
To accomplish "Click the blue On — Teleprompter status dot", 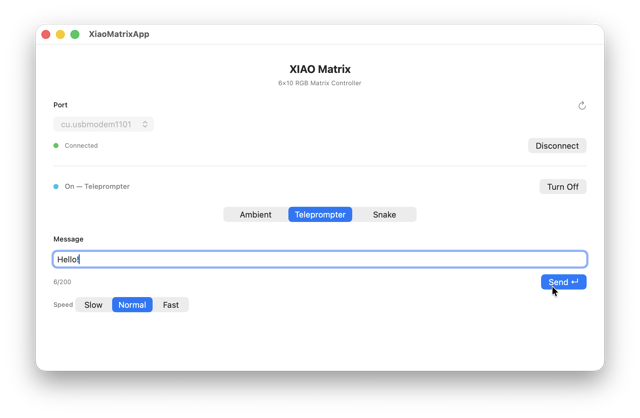I will pyautogui.click(x=56, y=186).
